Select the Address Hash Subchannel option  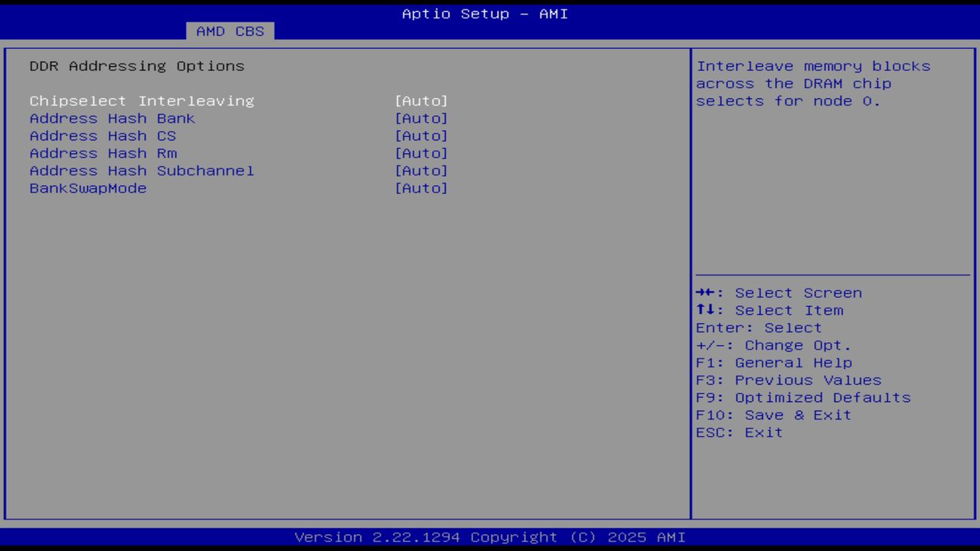click(x=142, y=171)
